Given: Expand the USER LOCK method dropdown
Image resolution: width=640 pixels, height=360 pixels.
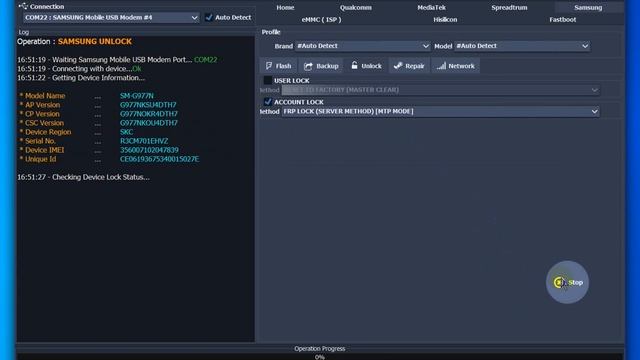Looking at the screenshot, I should tap(440, 90).
